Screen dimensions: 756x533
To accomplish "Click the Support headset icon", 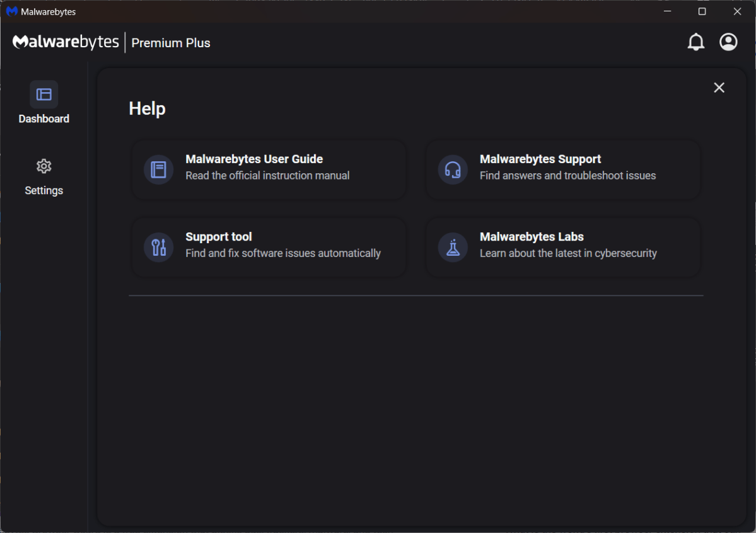I will tap(453, 169).
